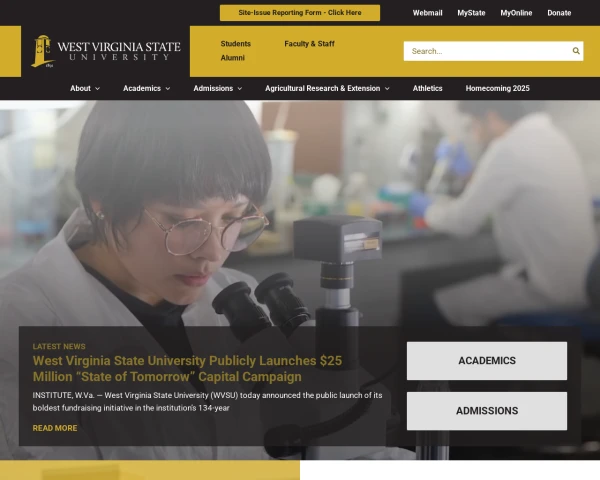Go to the Alumni link
This screenshot has height=480, width=600.
[233, 58]
